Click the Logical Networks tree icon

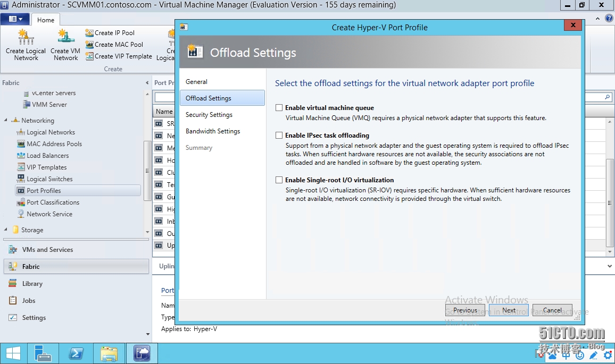click(21, 132)
